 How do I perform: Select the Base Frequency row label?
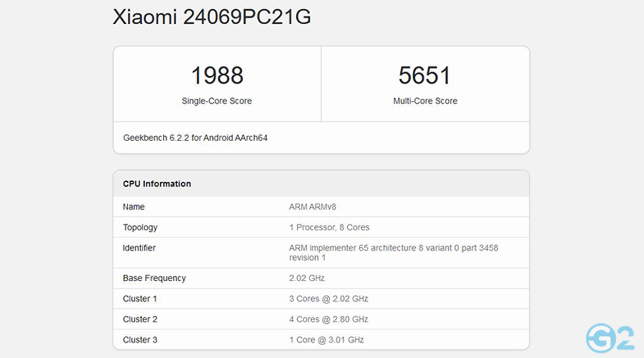154,278
